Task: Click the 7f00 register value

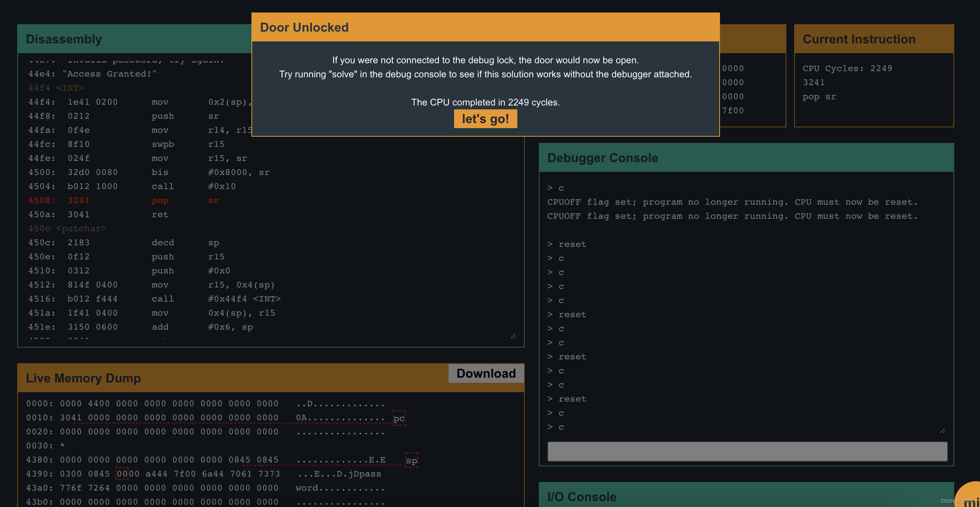Action: pyautogui.click(x=733, y=111)
